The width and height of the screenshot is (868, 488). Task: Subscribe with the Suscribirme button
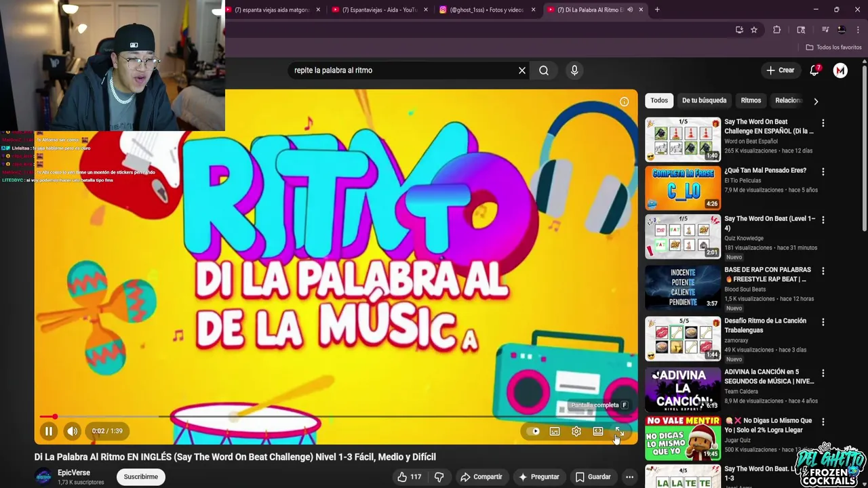click(140, 477)
